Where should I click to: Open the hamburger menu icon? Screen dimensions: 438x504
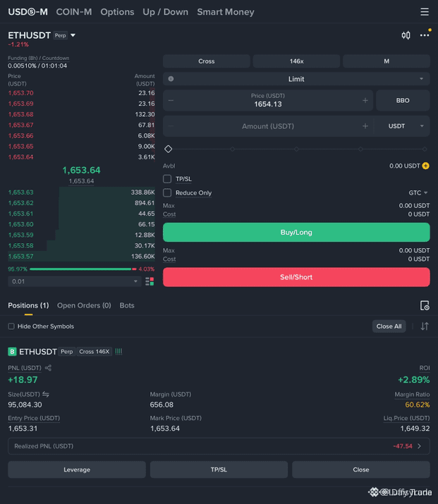(425, 12)
